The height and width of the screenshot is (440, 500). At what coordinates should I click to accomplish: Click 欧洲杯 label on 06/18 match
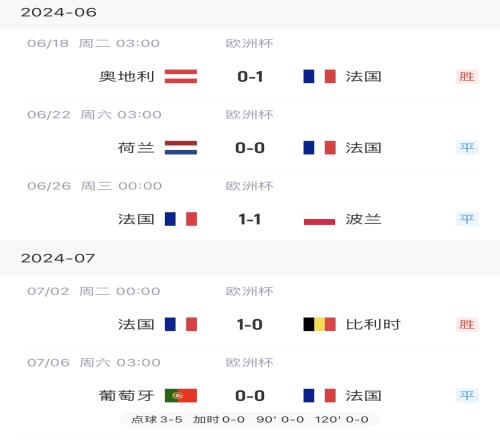pos(250,43)
